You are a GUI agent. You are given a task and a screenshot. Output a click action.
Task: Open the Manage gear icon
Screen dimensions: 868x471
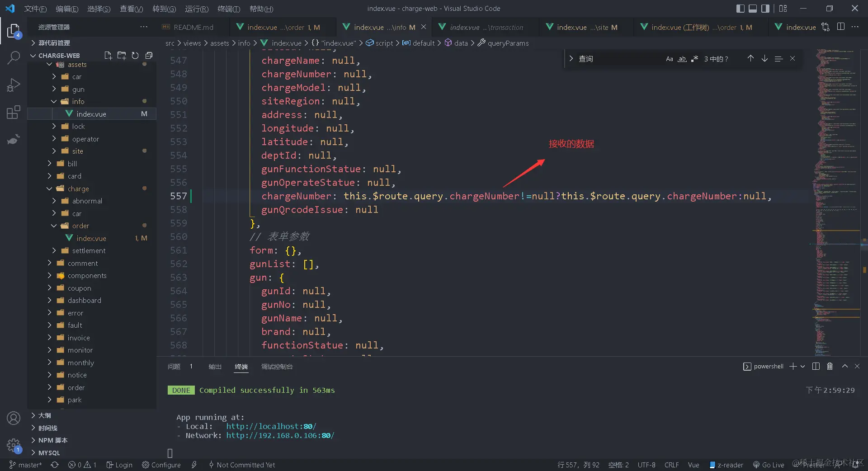(14, 445)
